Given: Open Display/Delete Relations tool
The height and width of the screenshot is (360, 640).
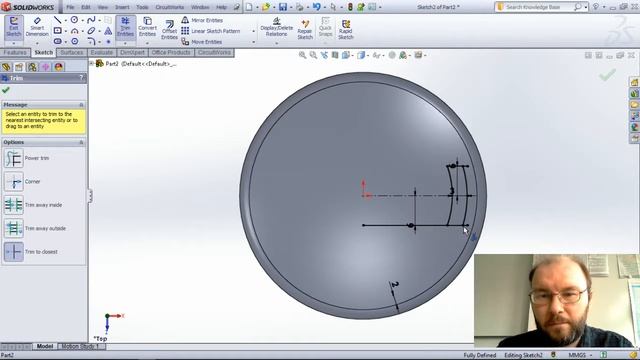Looking at the screenshot, I should [x=276, y=27].
